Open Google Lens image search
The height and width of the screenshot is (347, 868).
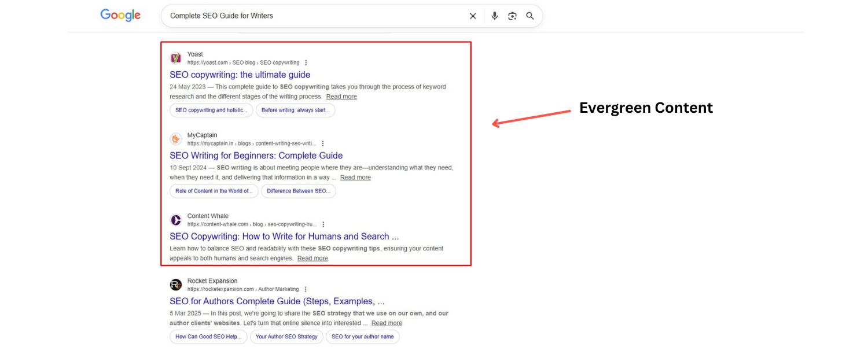(512, 16)
